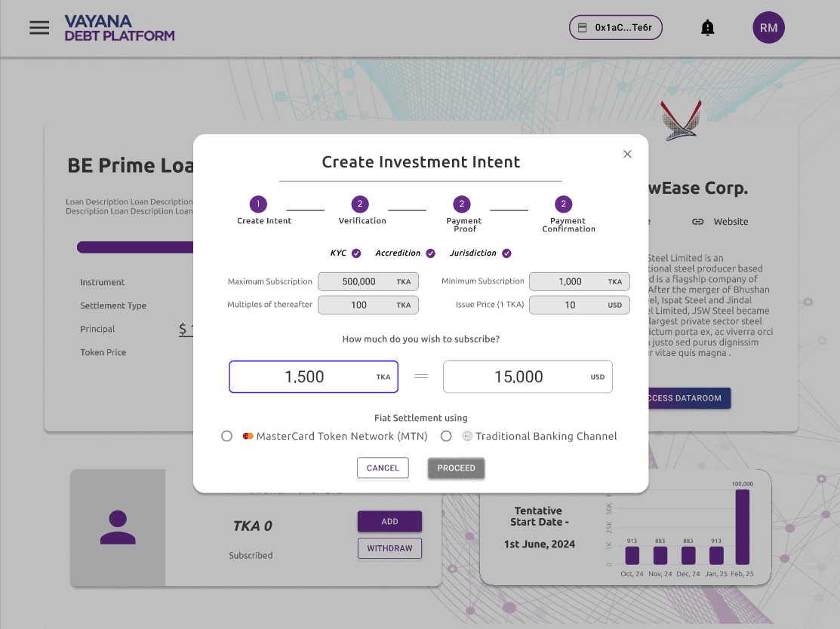Click the Maximum Subscription 500,000 field

point(368,281)
